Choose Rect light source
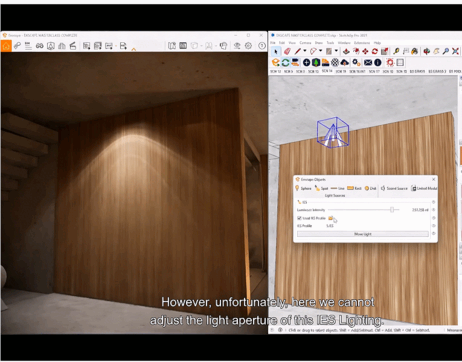Image resolution: width=462 pixels, height=362 pixels. [354, 188]
